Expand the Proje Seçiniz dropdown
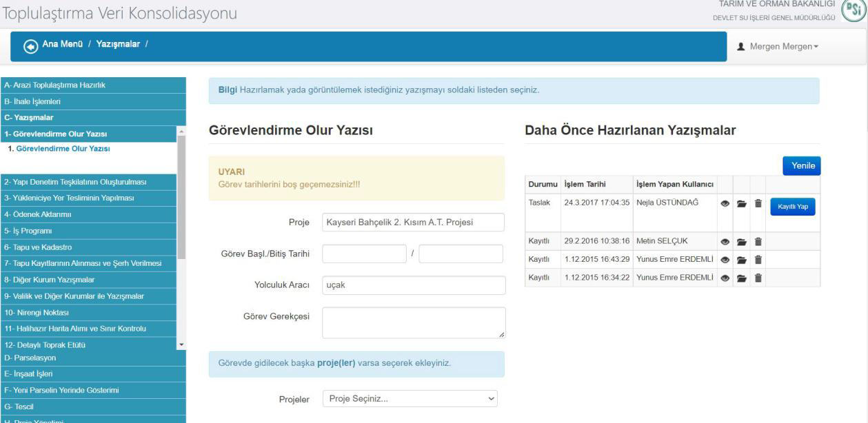868x423 pixels. (x=410, y=399)
